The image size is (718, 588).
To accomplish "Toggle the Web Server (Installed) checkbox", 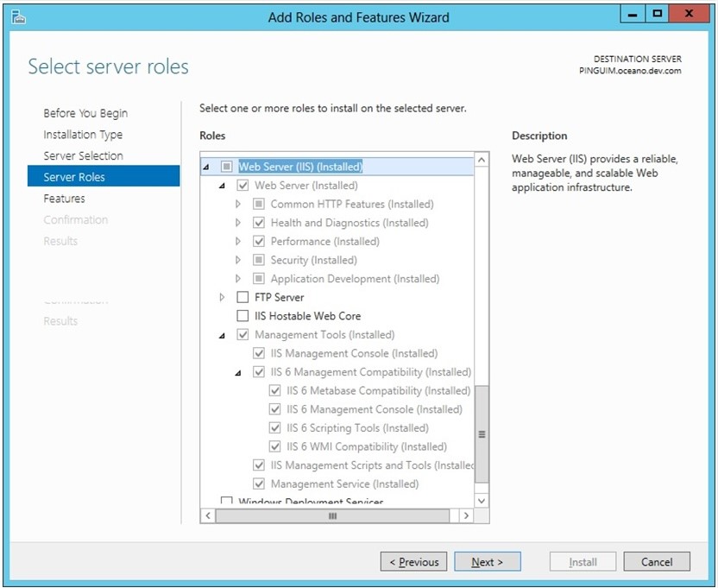I will (x=242, y=185).
